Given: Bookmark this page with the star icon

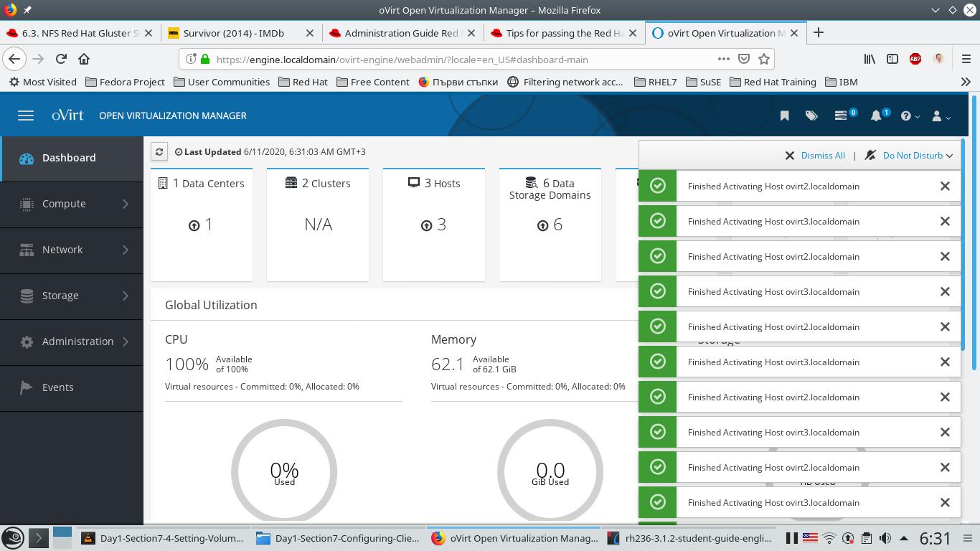Looking at the screenshot, I should coord(764,59).
